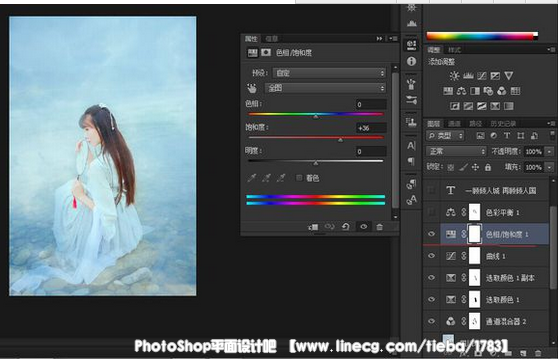Viewport: 558px width, 363px height.
Task: Add a Color Lookup adjustment (grid icon)
Action: point(515,91)
